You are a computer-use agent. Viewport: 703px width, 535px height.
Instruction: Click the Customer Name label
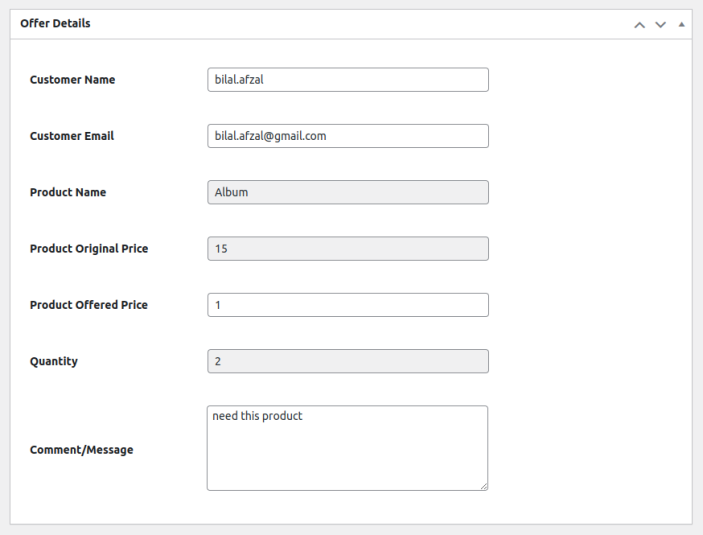(x=72, y=80)
